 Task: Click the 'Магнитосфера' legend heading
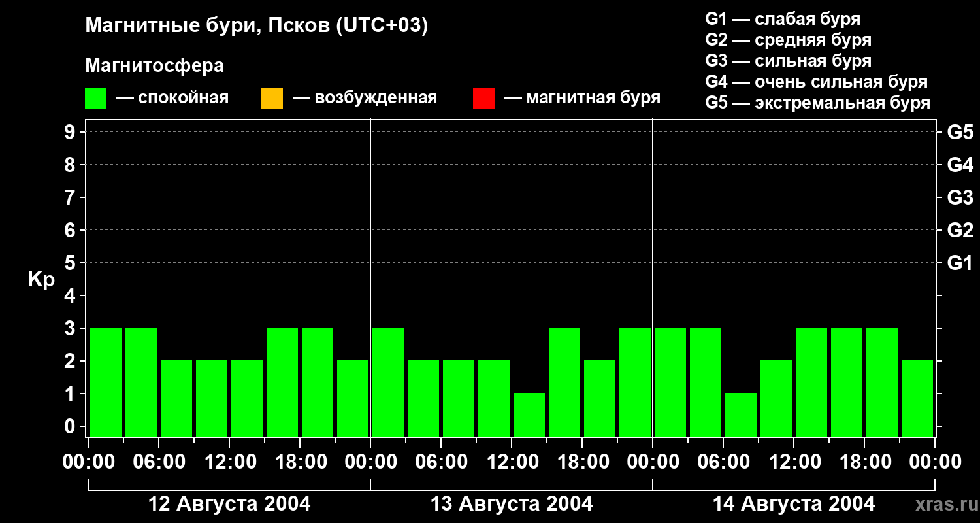click(155, 66)
